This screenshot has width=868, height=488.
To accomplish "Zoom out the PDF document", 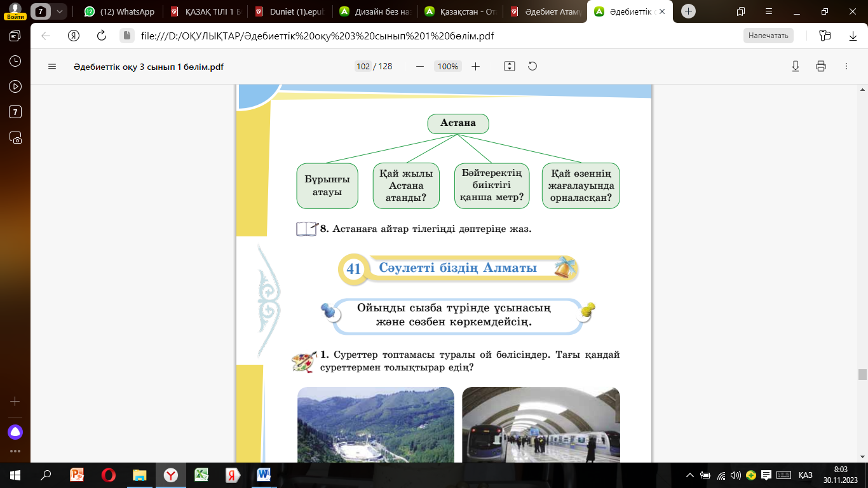I will click(419, 66).
